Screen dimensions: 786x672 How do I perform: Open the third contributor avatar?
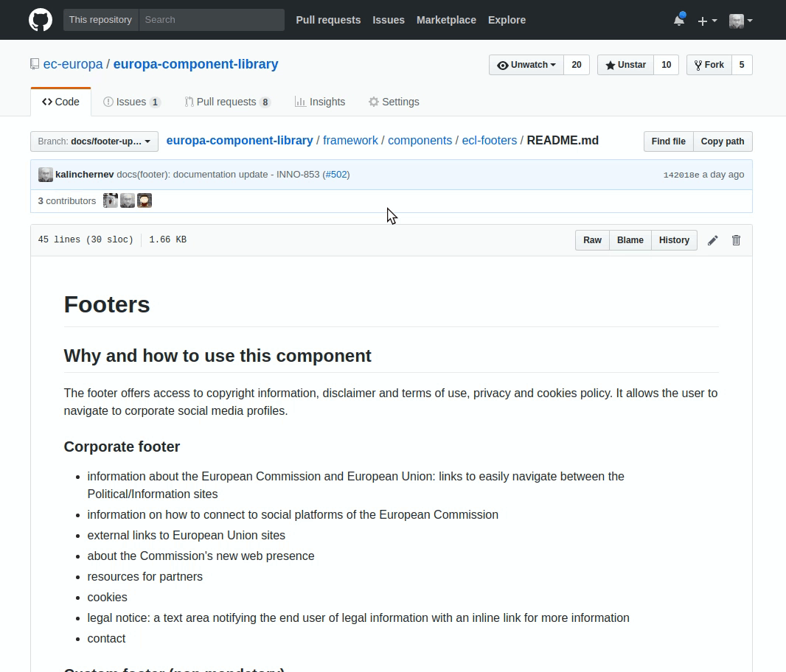coord(145,200)
